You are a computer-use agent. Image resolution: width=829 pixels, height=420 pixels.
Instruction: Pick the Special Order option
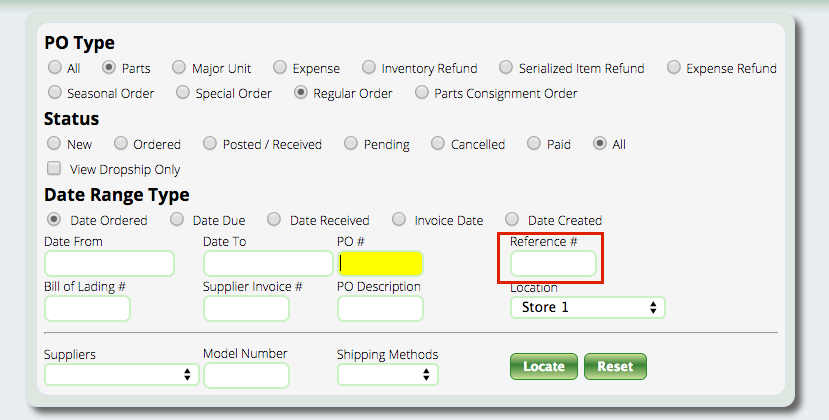pyautogui.click(x=183, y=93)
